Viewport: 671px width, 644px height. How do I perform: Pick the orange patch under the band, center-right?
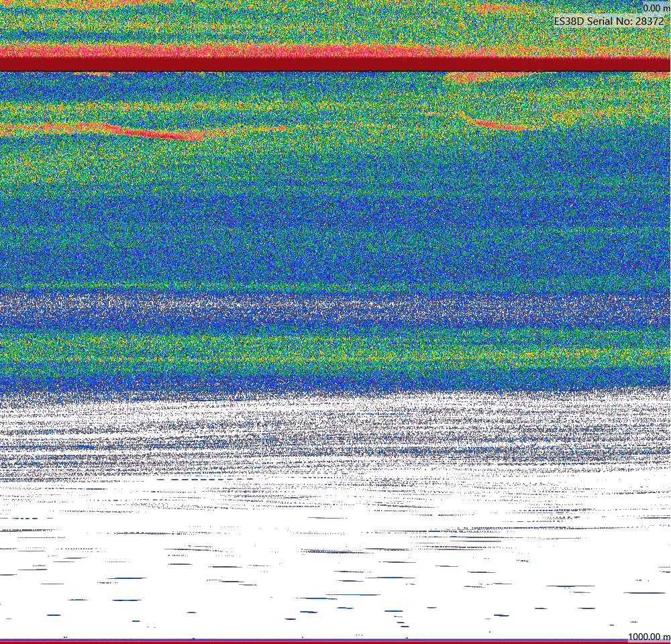tap(488, 76)
